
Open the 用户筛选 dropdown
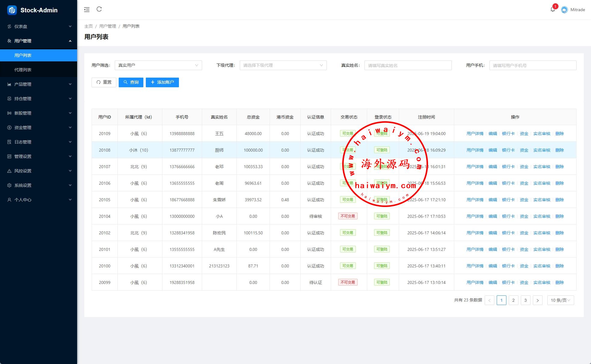[x=158, y=65]
